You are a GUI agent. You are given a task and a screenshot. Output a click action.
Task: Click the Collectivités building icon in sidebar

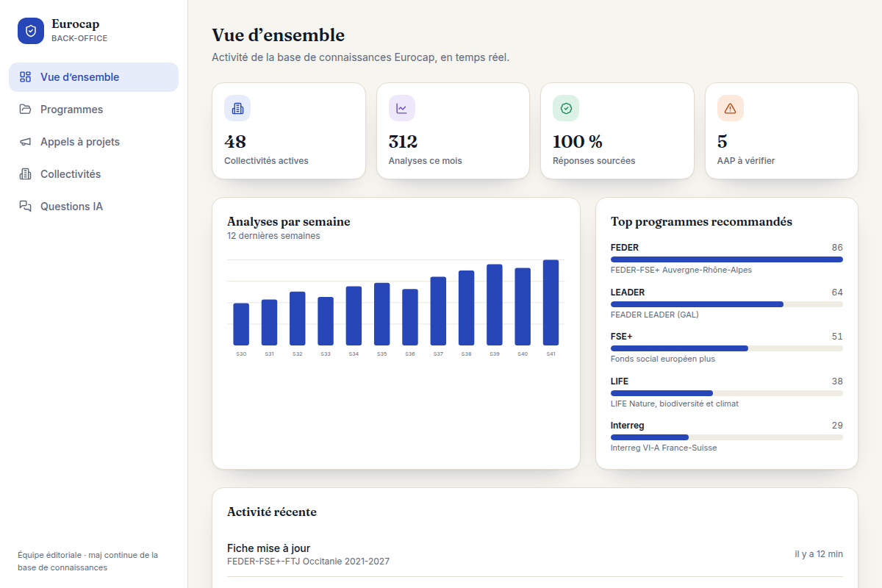coord(26,174)
